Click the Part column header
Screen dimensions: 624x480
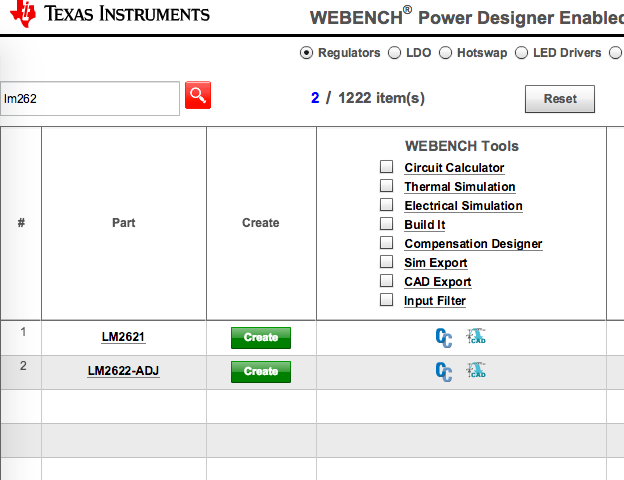point(124,223)
